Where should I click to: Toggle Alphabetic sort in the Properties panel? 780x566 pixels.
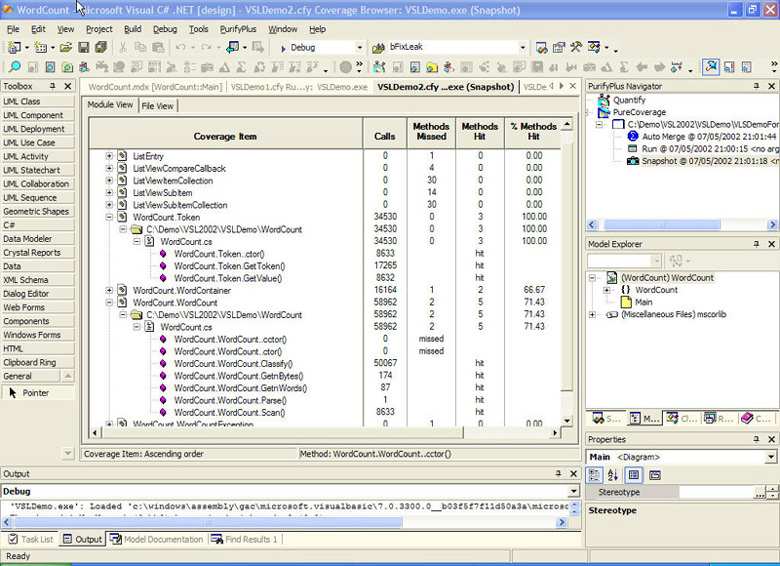point(613,475)
